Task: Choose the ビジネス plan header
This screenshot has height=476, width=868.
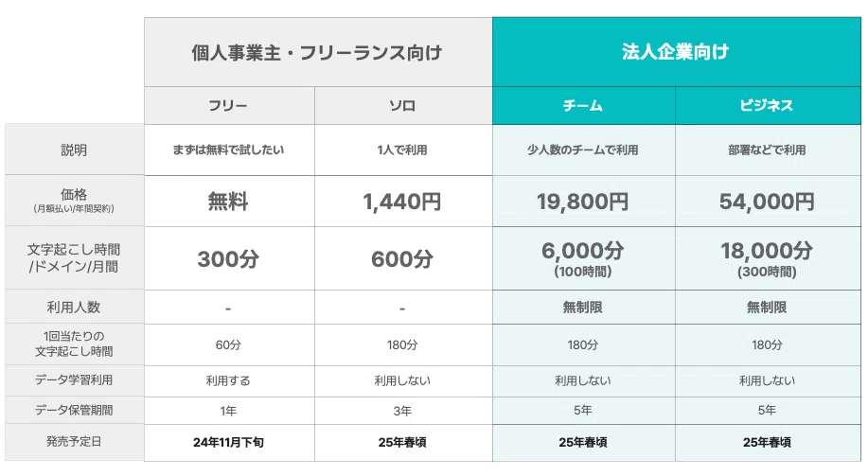Action: [768, 105]
